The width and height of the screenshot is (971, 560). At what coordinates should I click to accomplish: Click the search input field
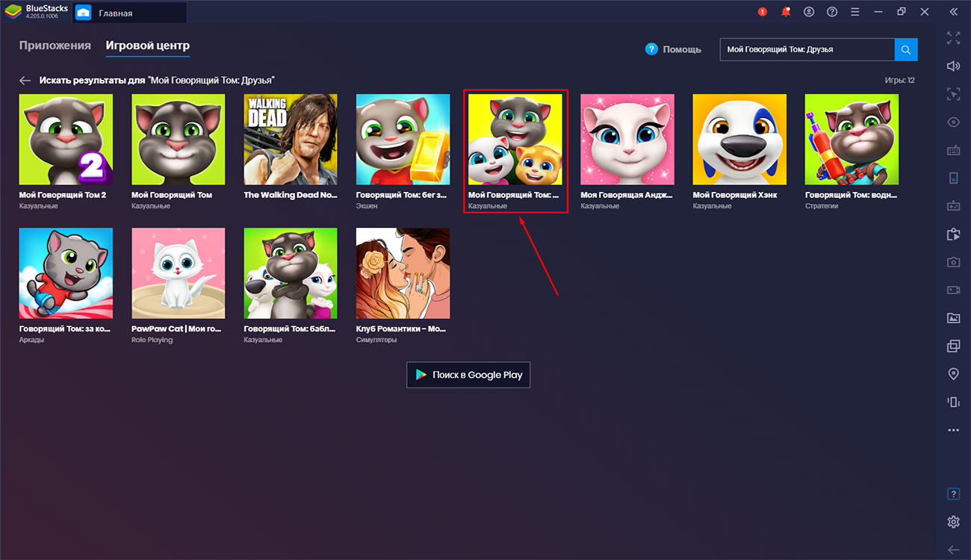(x=807, y=49)
